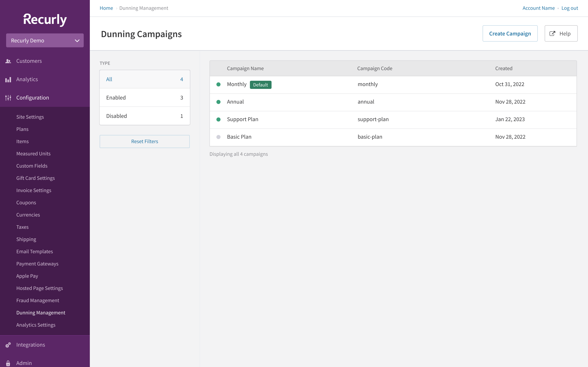Click the Recurly logo
The width and height of the screenshot is (588, 367).
tap(45, 19)
